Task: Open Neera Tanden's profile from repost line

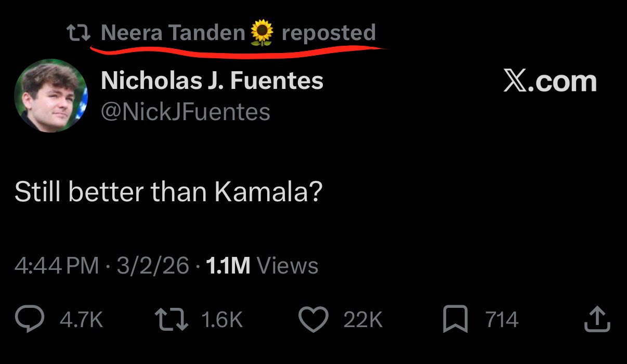Action: tap(173, 33)
